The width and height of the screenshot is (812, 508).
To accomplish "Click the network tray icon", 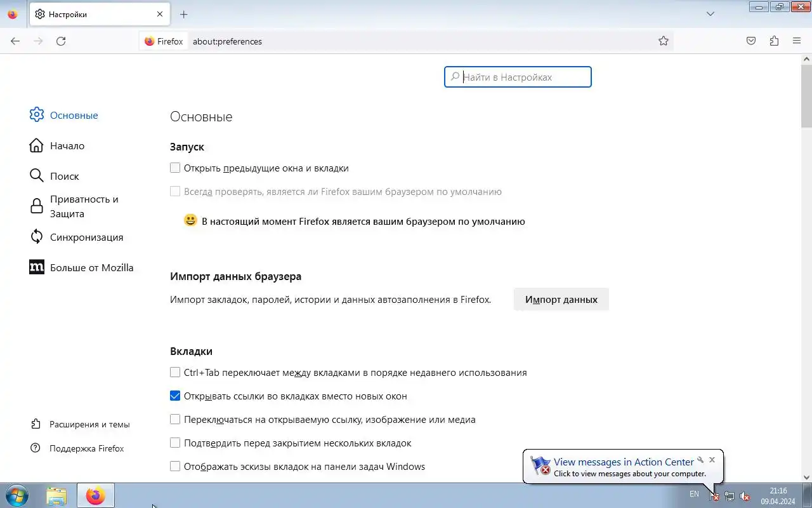I will (x=730, y=496).
